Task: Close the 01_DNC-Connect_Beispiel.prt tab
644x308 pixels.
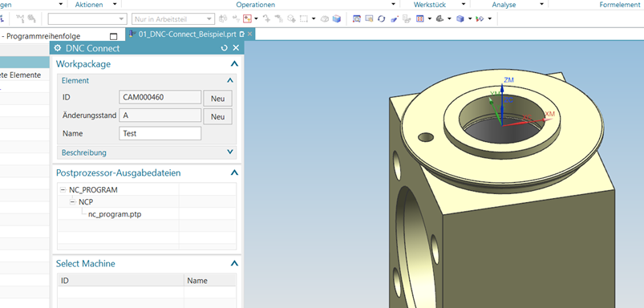Action: (249, 34)
